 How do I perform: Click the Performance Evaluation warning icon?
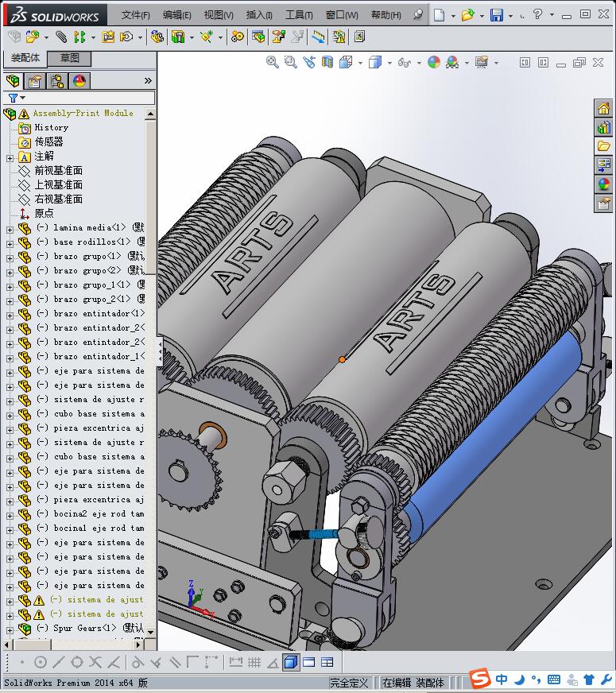[x=339, y=37]
